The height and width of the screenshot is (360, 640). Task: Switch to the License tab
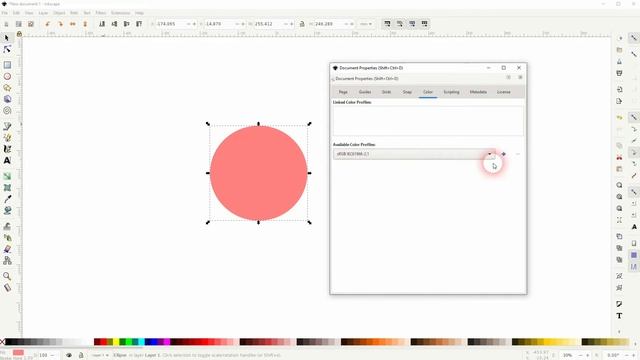504,92
